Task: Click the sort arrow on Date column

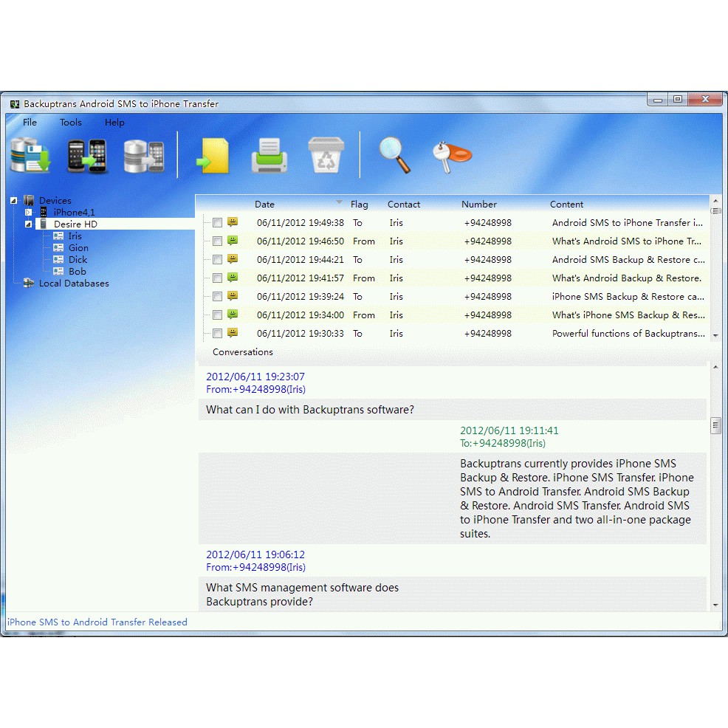Action: pos(339,202)
